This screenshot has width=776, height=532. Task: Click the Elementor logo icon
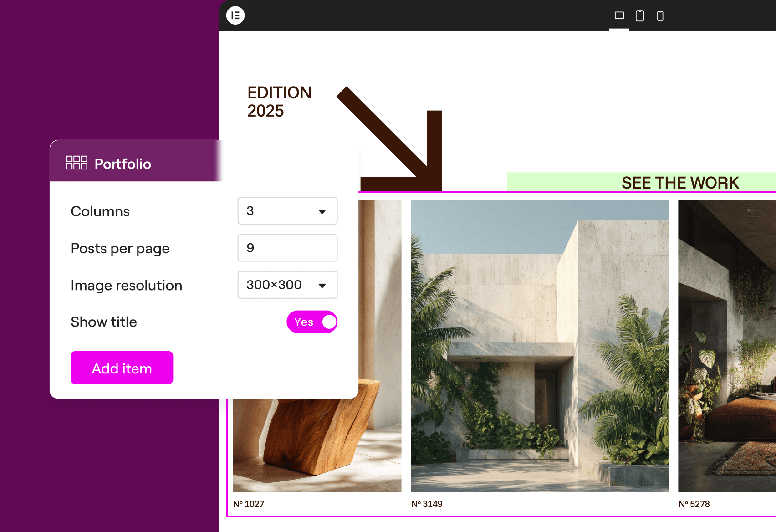pyautogui.click(x=235, y=15)
